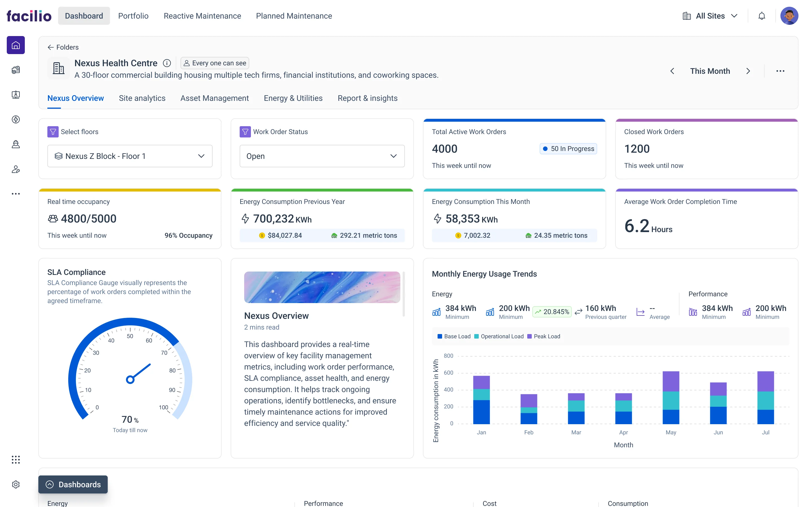Open the All Sites dropdown
812x507 pixels.
pos(710,15)
